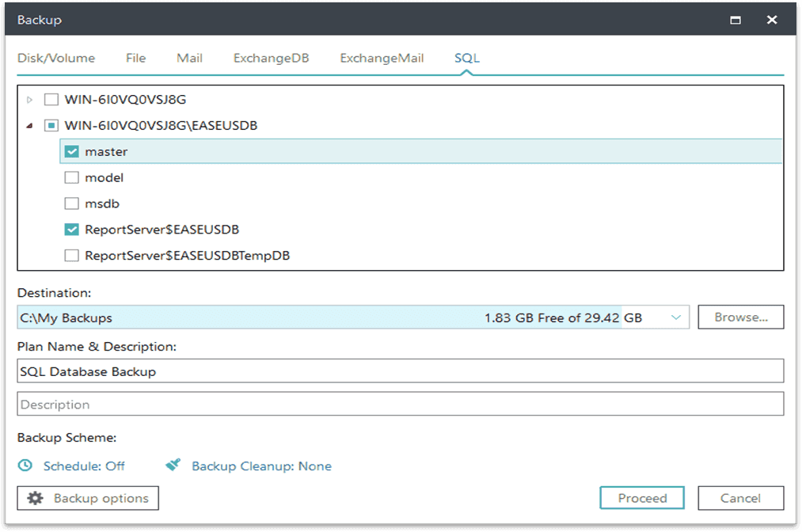Click the plan name field 'SQL Database Backup'

401,370
